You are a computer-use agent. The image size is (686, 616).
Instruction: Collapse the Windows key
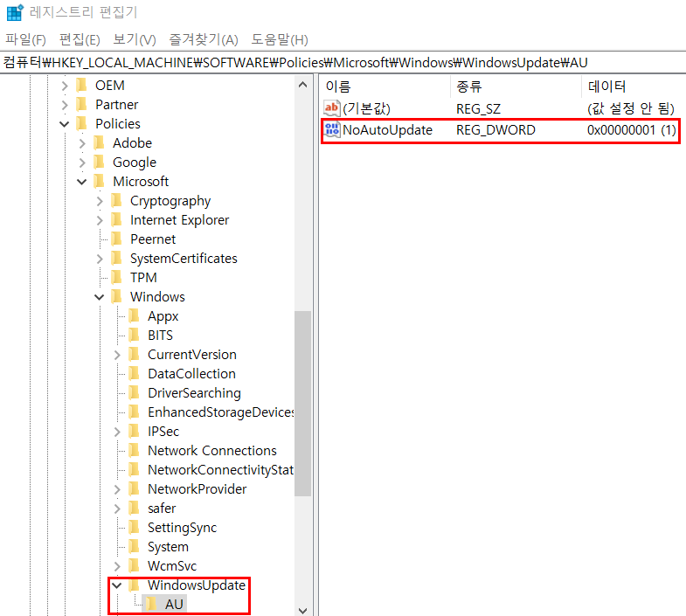[x=100, y=297]
